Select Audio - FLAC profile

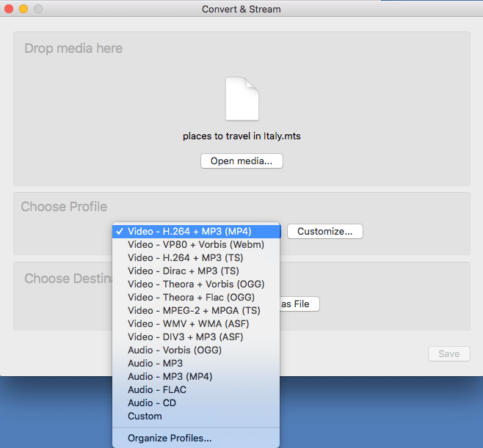pyautogui.click(x=196, y=390)
